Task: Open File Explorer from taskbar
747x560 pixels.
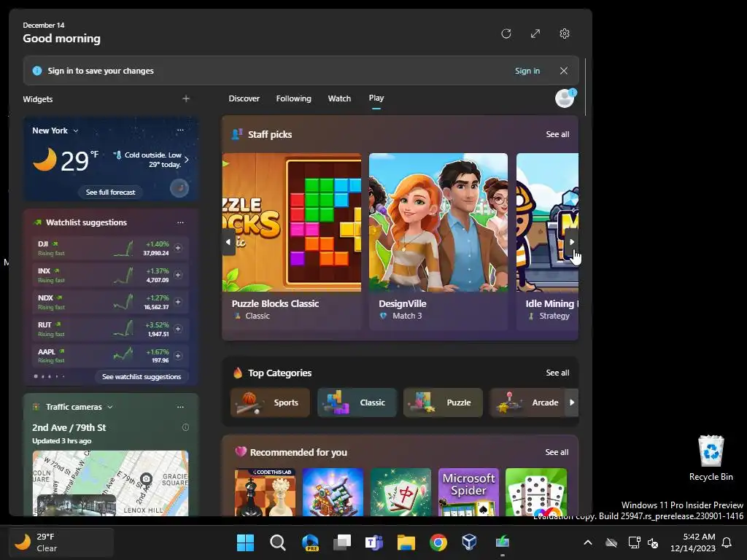Action: [x=406, y=542]
